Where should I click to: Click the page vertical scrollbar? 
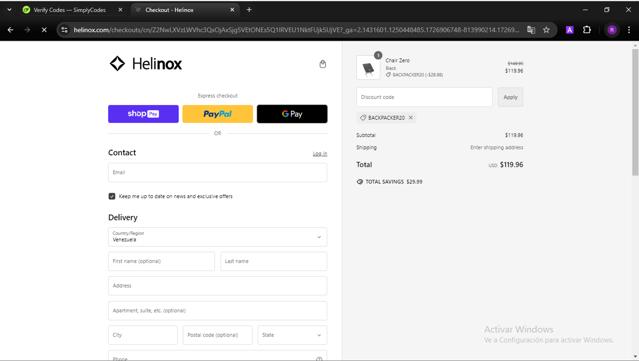click(x=635, y=113)
